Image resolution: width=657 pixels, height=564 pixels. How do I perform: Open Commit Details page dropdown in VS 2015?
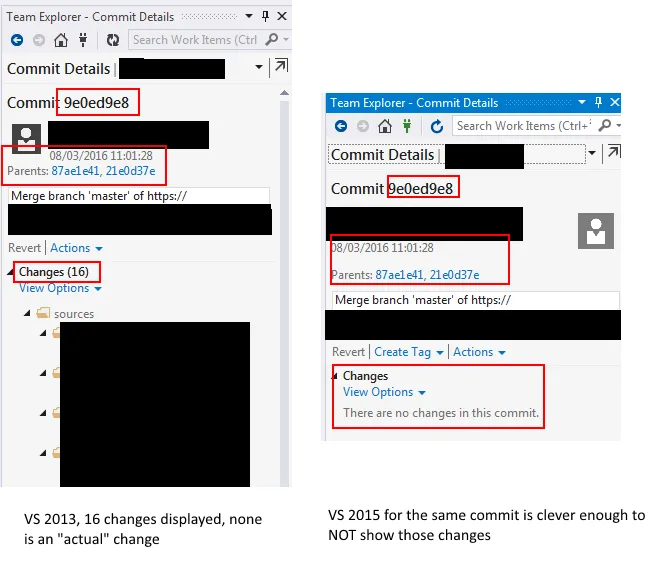pyautogui.click(x=592, y=153)
